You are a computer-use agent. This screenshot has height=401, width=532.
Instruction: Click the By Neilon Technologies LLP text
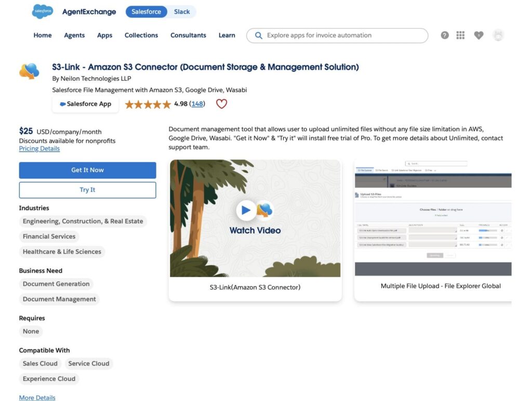(x=91, y=78)
